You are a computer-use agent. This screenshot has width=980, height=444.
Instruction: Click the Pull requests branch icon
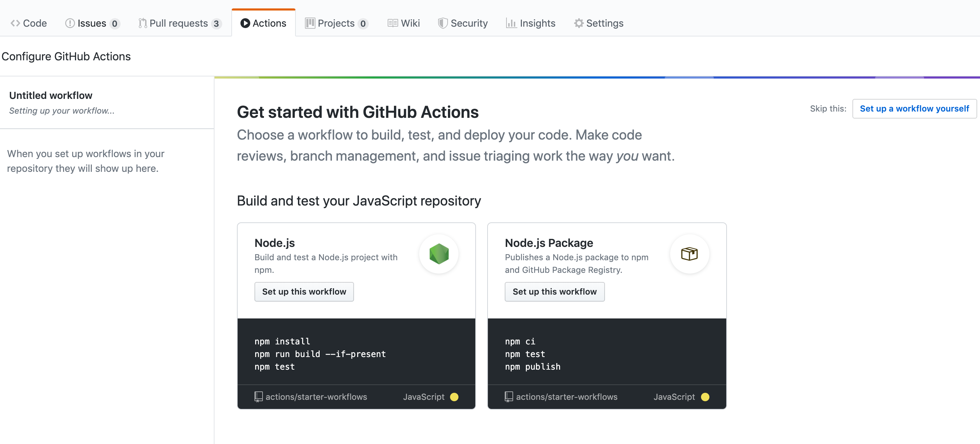coord(142,23)
